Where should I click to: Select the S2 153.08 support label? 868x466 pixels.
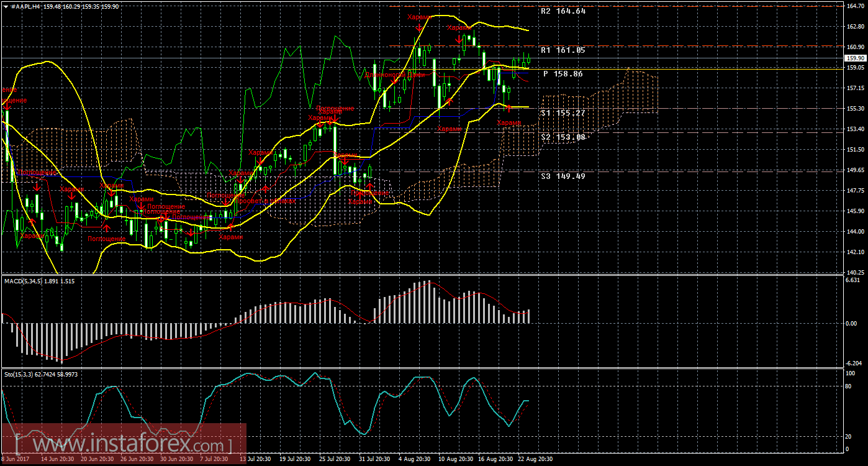coord(563,137)
